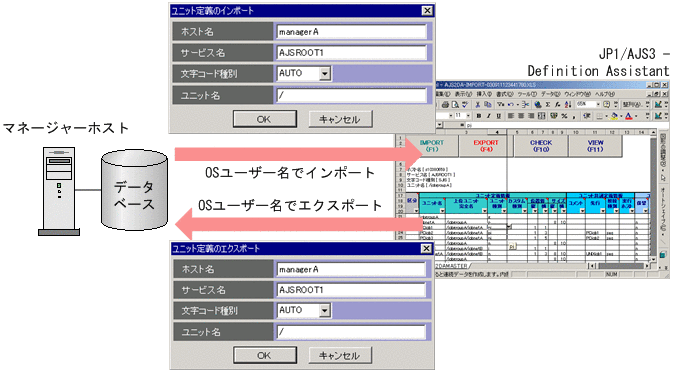Click the fill color bucket
Image resolution: width=680 pixels, height=373 pixels.
click(x=614, y=116)
